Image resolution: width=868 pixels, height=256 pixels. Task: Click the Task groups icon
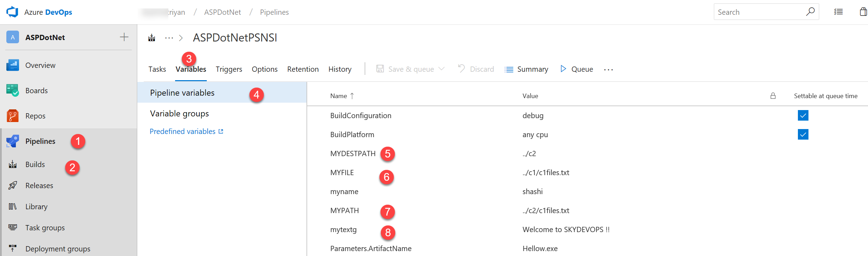pos(13,228)
